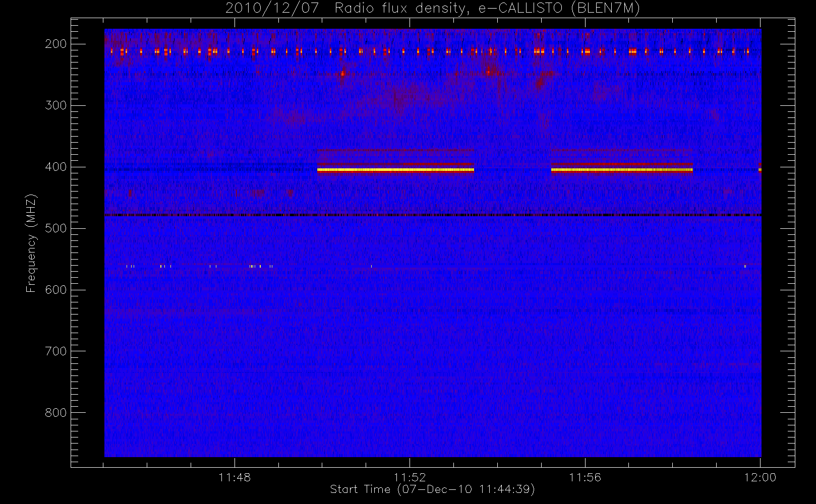Click the 11:56 time tick label
This screenshot has height=504, width=816.
point(585,477)
